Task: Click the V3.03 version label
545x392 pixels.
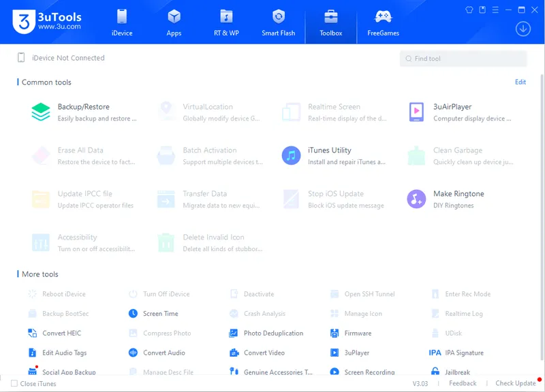Action: pos(420,383)
